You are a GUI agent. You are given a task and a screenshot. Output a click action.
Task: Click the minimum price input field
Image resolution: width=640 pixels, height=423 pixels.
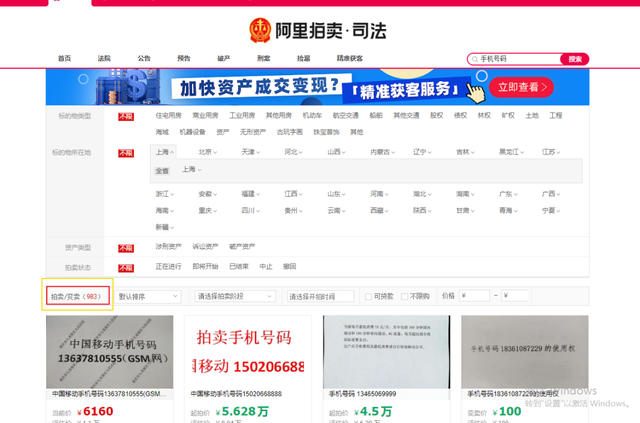pos(475,296)
